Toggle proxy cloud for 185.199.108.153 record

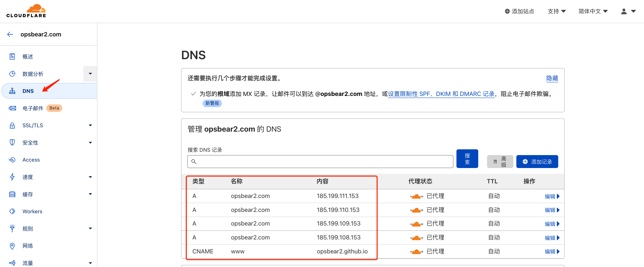(x=416, y=238)
